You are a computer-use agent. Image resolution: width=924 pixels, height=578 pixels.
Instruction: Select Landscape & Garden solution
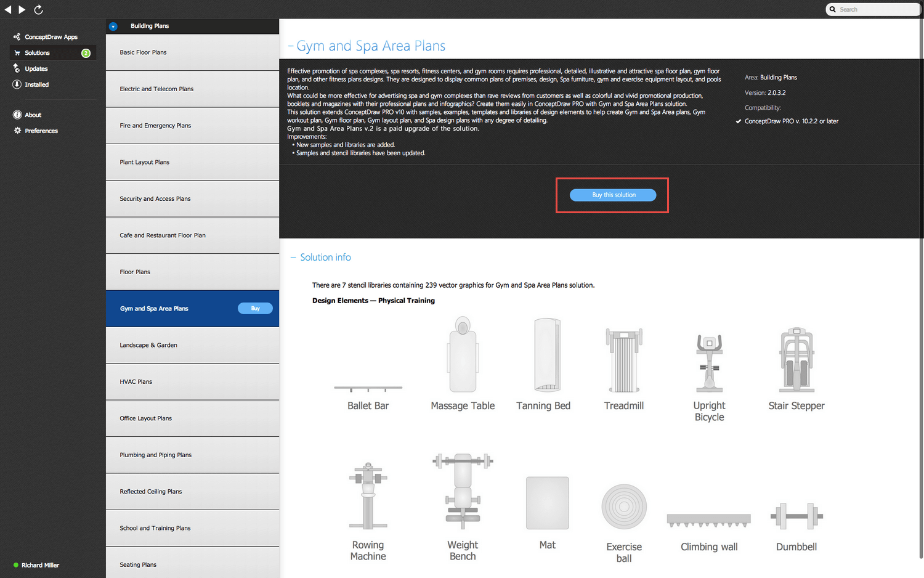tap(192, 345)
